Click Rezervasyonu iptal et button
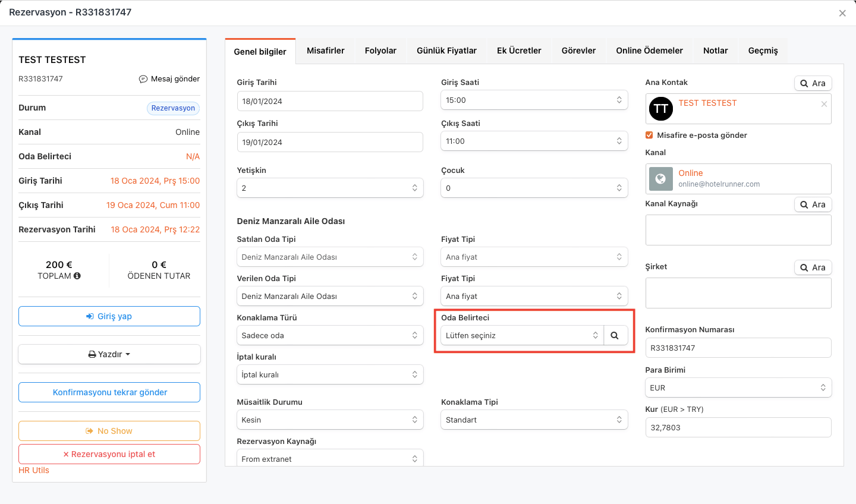 coord(109,454)
